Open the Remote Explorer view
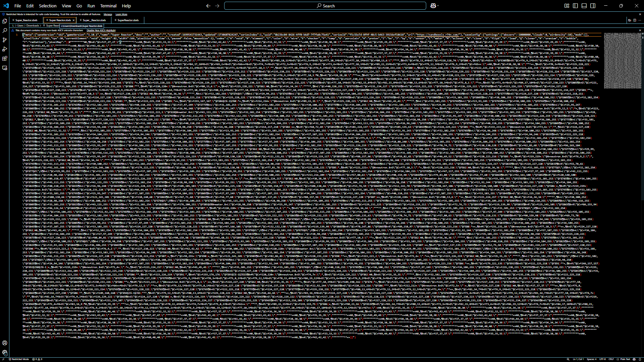644x362 pixels. 5,68
